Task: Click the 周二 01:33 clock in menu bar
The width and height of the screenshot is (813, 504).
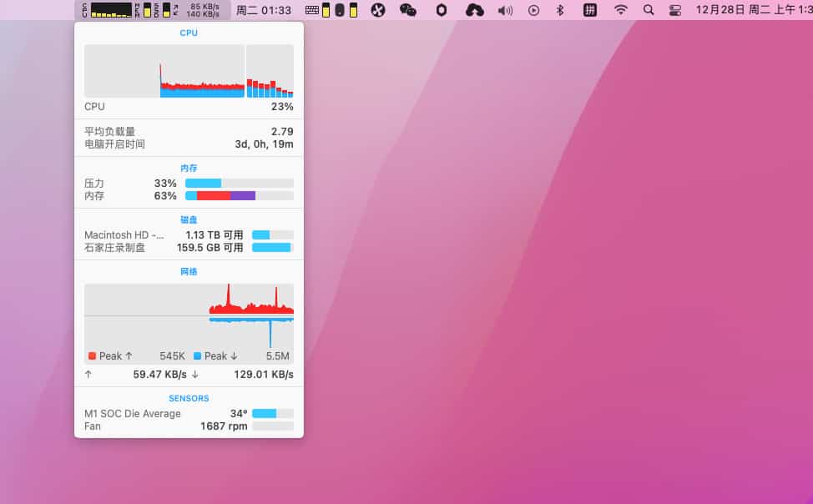Action: (x=265, y=10)
